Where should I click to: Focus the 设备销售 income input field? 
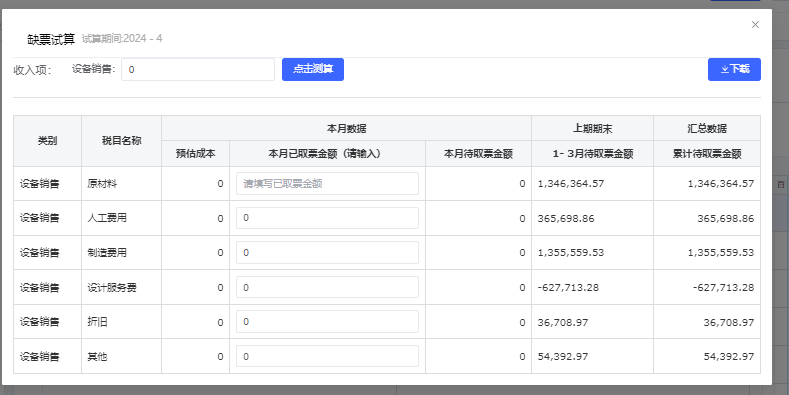coord(198,69)
